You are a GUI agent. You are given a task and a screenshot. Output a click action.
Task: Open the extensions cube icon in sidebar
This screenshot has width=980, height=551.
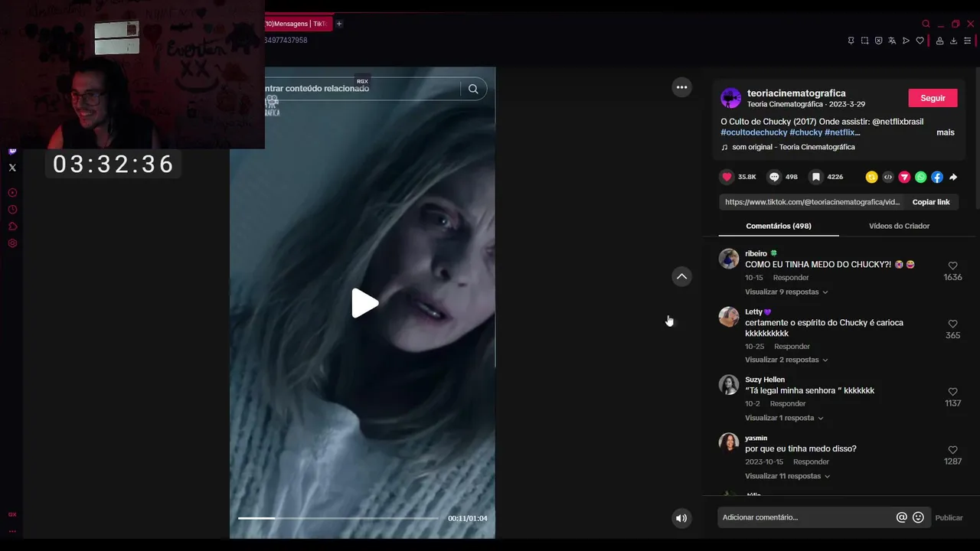point(12,227)
